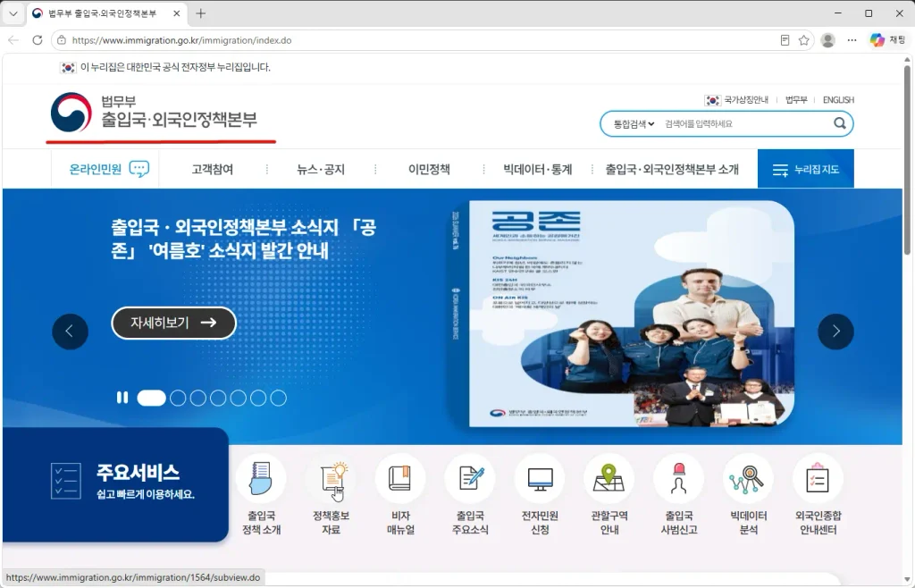Screen dimensions: 915x588
Task: Select the sixth slide indicator dot
Action: click(258, 398)
